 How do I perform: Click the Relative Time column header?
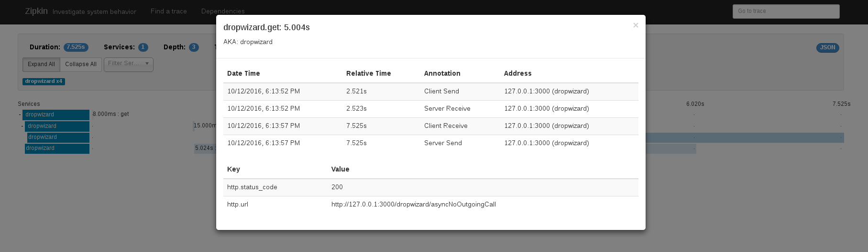point(368,73)
